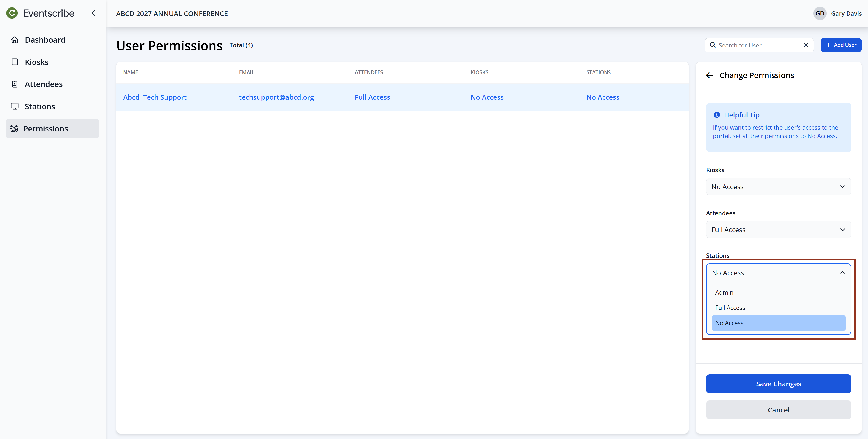Click the Add User button
The height and width of the screenshot is (439, 868).
pos(841,45)
